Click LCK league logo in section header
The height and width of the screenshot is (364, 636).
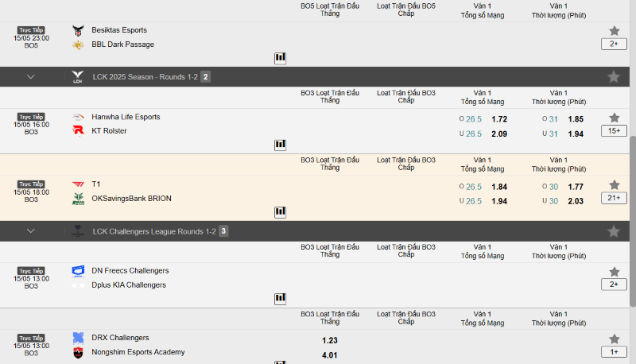pos(78,77)
